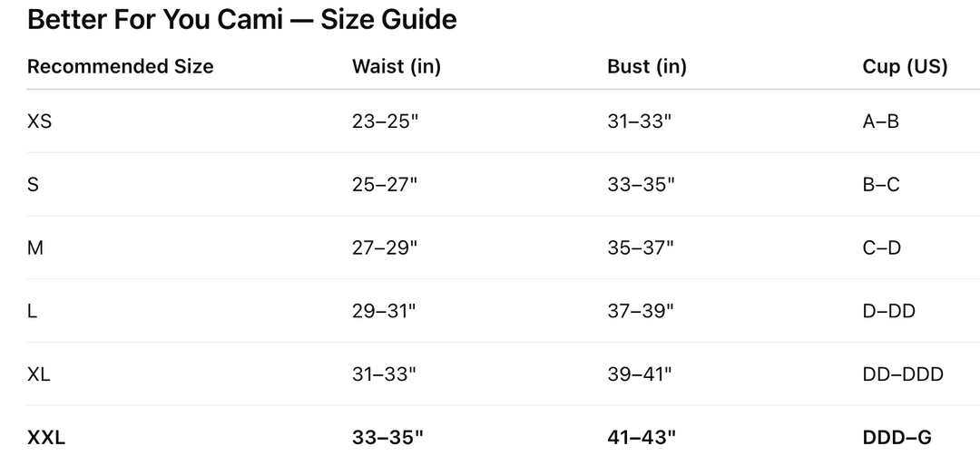Viewport: 980px width, 475px height.
Task: Select the L size row label
Action: click(33, 311)
